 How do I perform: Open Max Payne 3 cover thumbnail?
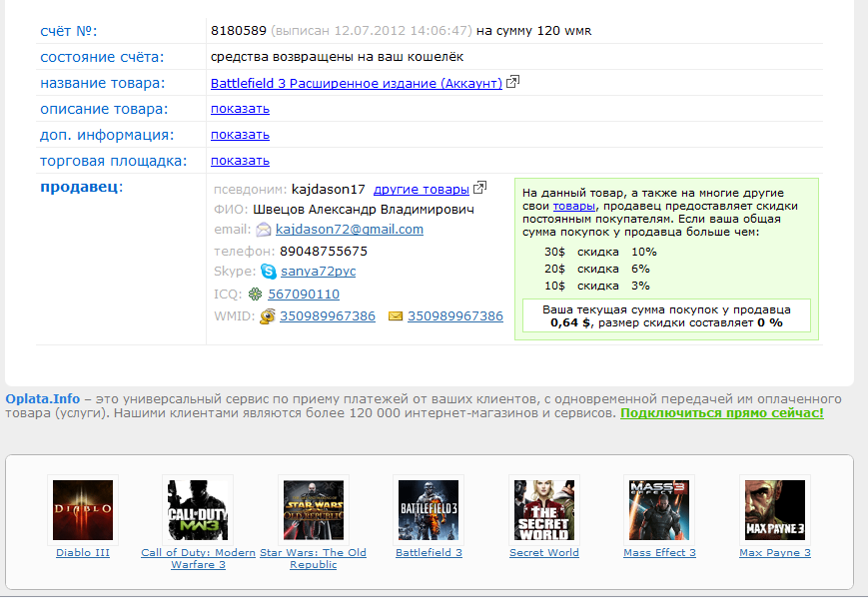775,510
